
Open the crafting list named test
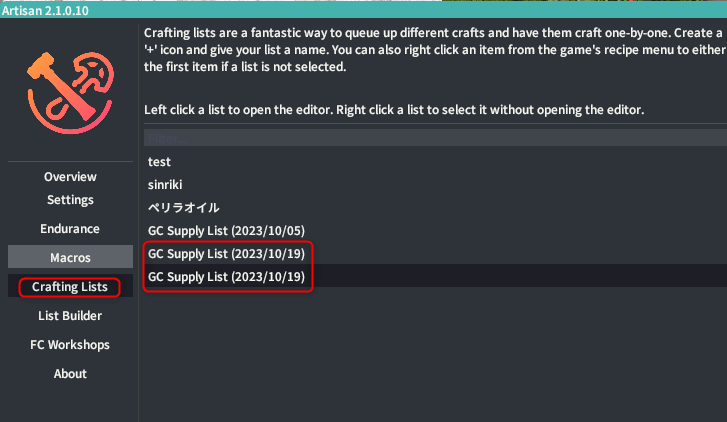pyautogui.click(x=435, y=161)
